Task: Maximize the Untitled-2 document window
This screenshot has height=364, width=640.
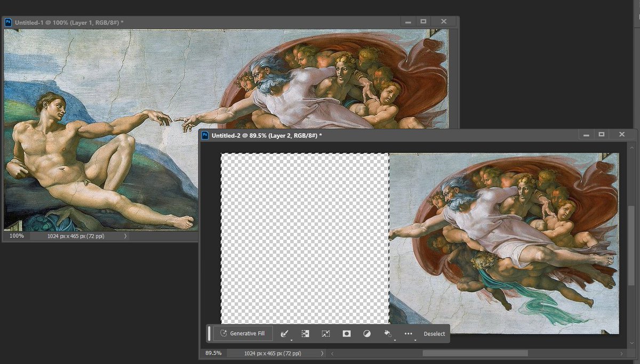Action: (x=602, y=135)
